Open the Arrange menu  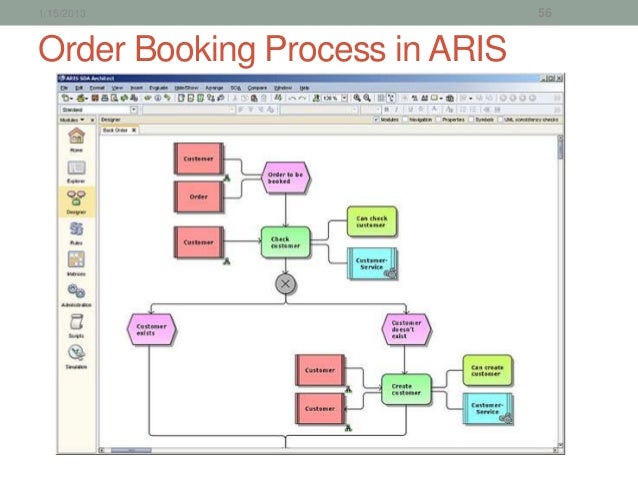214,87
